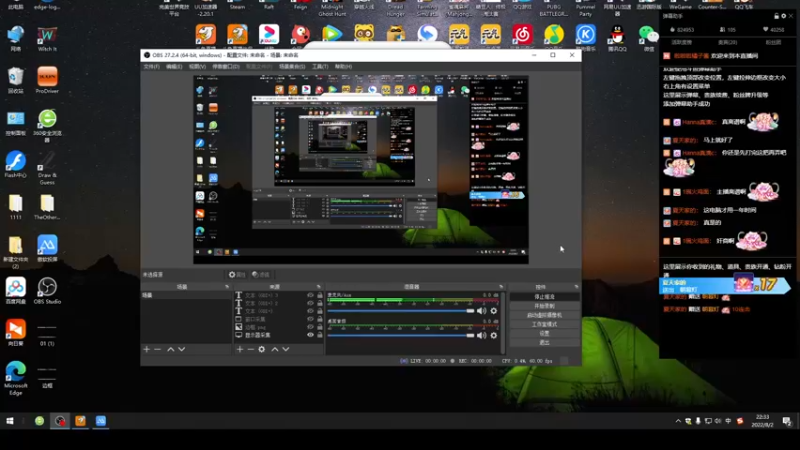The width and height of the screenshot is (800, 450).
Task: Mute the 桌面音频 speaker icon
Action: [x=481, y=335]
